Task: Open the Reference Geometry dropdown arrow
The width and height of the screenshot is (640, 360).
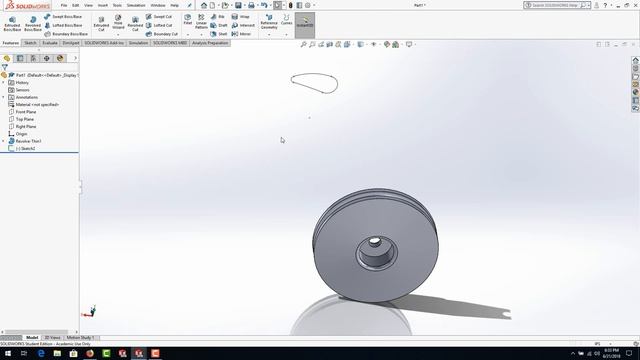Action: 269,35
